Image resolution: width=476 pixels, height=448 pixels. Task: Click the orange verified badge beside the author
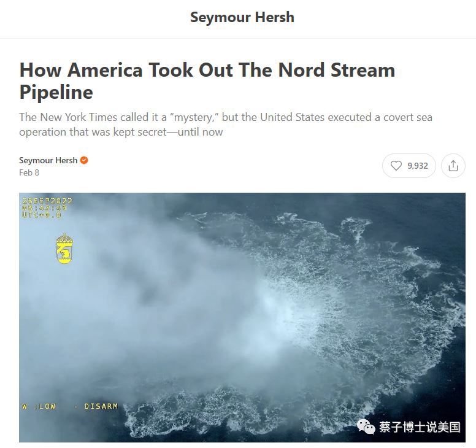[x=84, y=160]
